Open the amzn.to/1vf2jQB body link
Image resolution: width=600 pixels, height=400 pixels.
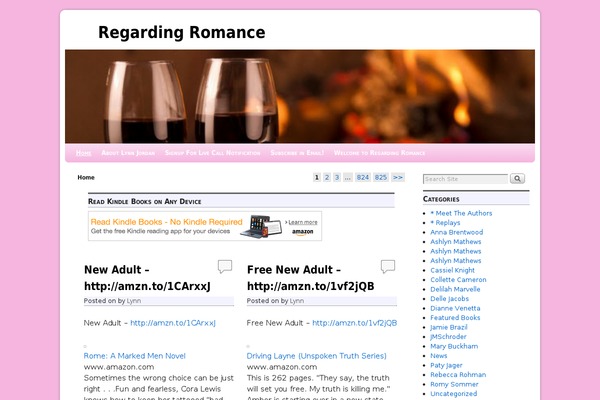click(355, 323)
